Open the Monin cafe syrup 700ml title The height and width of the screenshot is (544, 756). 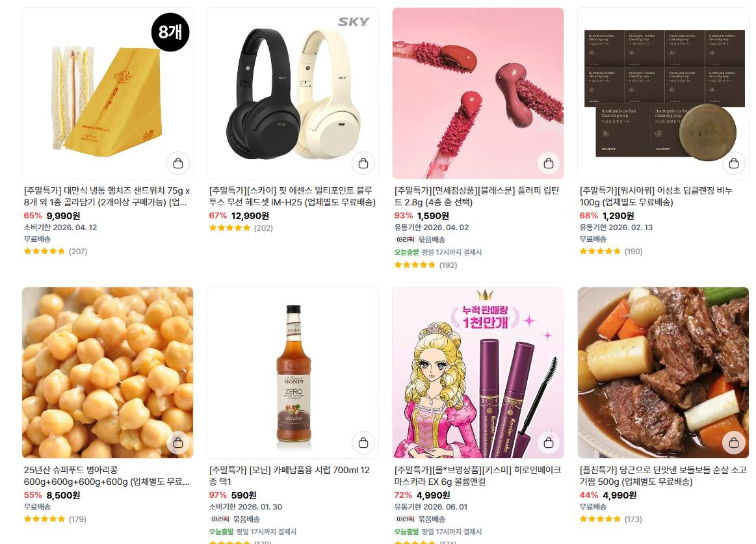coord(289,476)
